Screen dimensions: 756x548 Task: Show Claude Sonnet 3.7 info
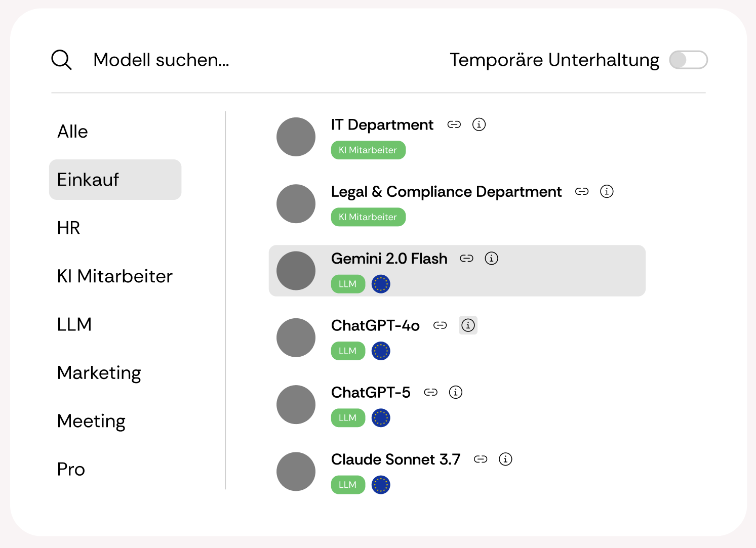point(505,459)
